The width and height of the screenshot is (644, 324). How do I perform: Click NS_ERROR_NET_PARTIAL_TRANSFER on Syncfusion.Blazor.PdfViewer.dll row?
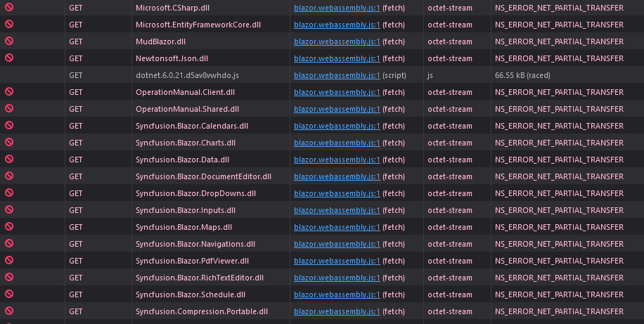(559, 260)
